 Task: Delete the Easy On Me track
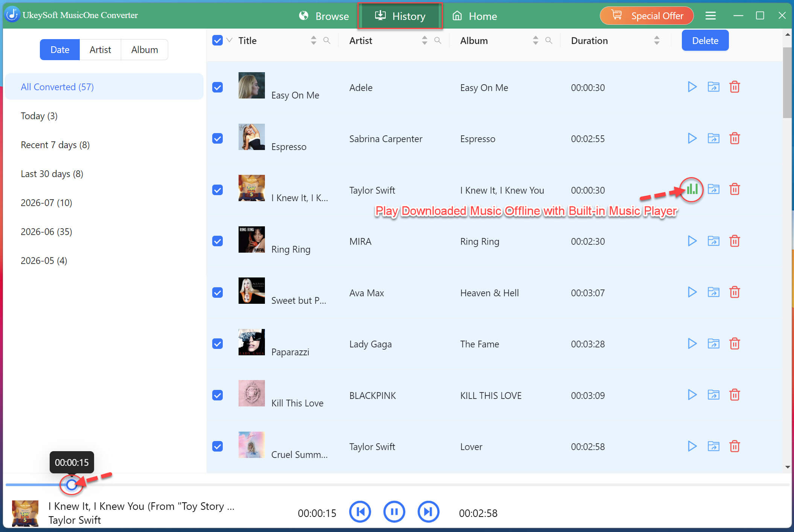(735, 87)
